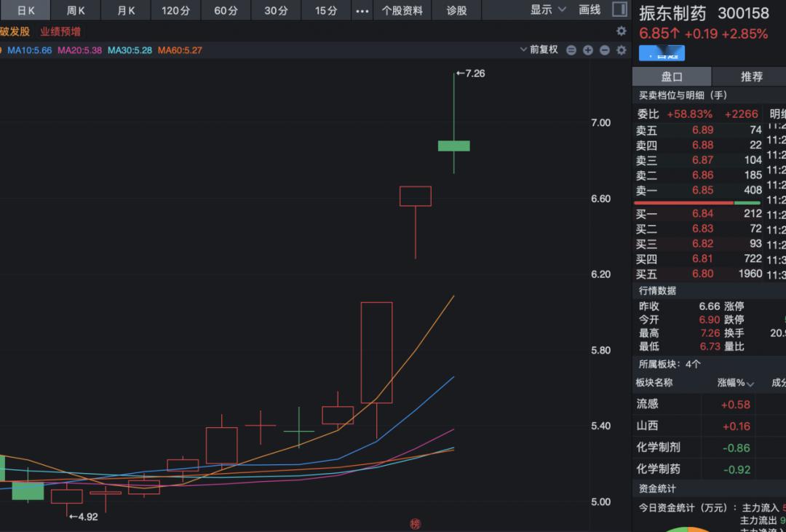The image size is (786, 532).
Task: Click the 流感 sector row
Action: tap(710, 404)
